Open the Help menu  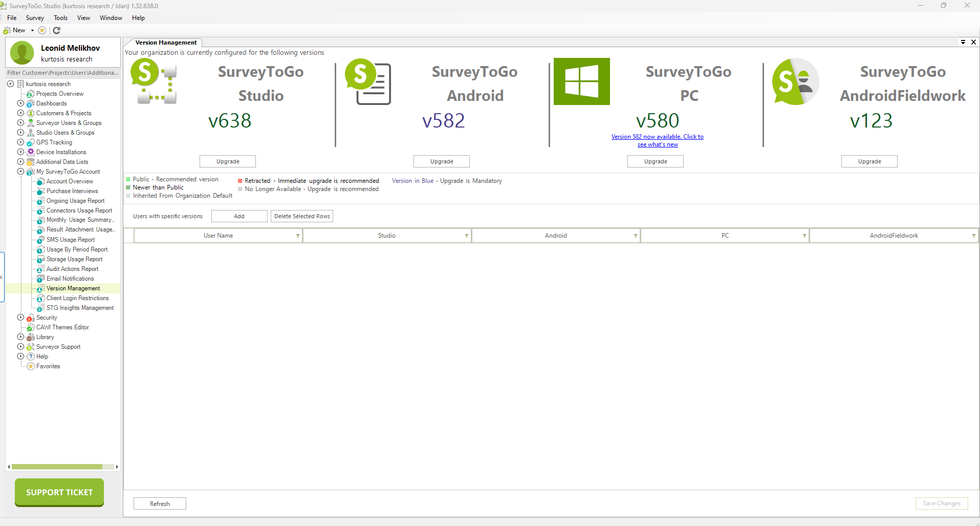point(138,18)
